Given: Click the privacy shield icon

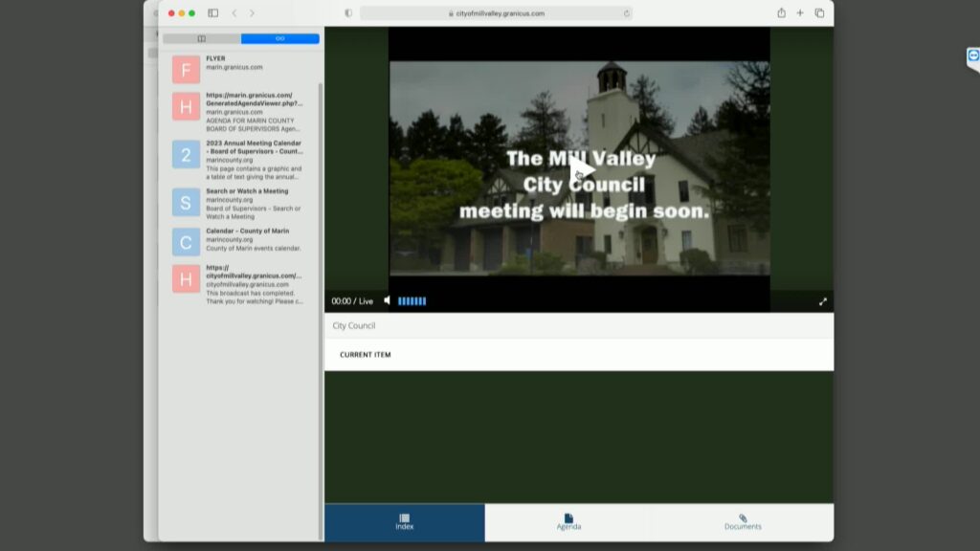Looking at the screenshot, I should [x=348, y=13].
